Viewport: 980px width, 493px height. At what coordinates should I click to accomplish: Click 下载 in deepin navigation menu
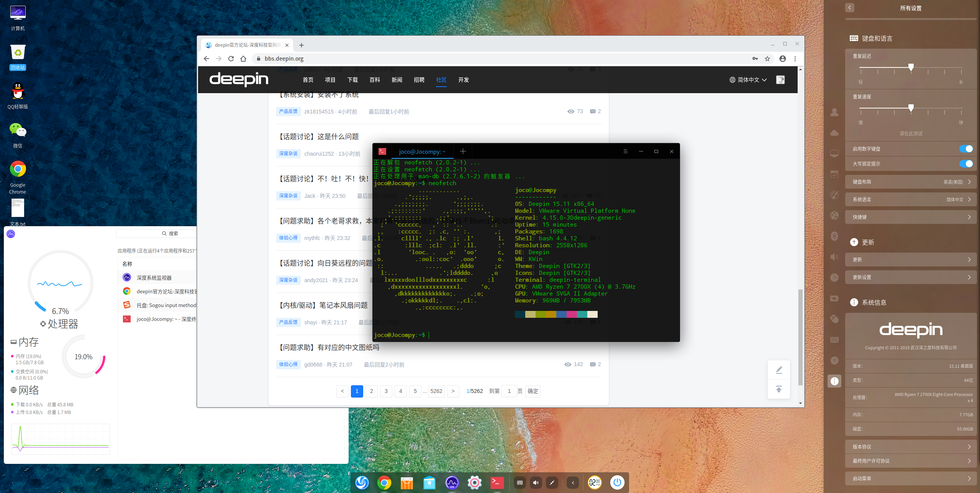point(352,80)
